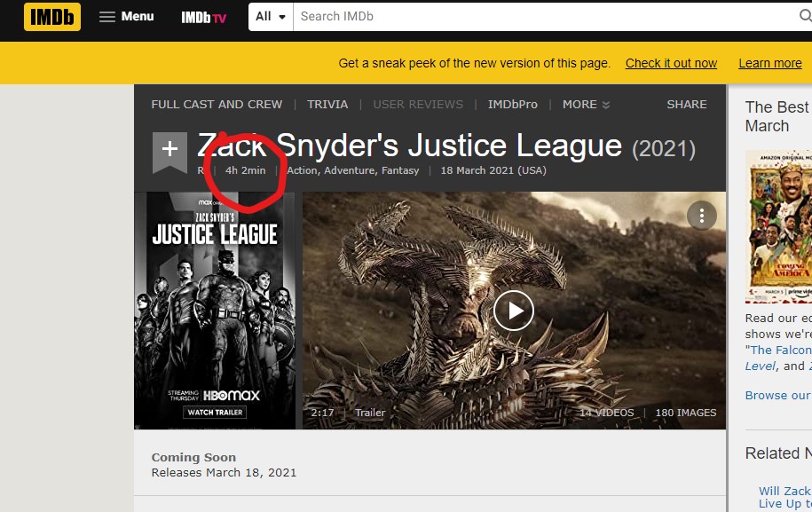Focus the Search IMDb field
812x512 pixels.
[x=544, y=17]
